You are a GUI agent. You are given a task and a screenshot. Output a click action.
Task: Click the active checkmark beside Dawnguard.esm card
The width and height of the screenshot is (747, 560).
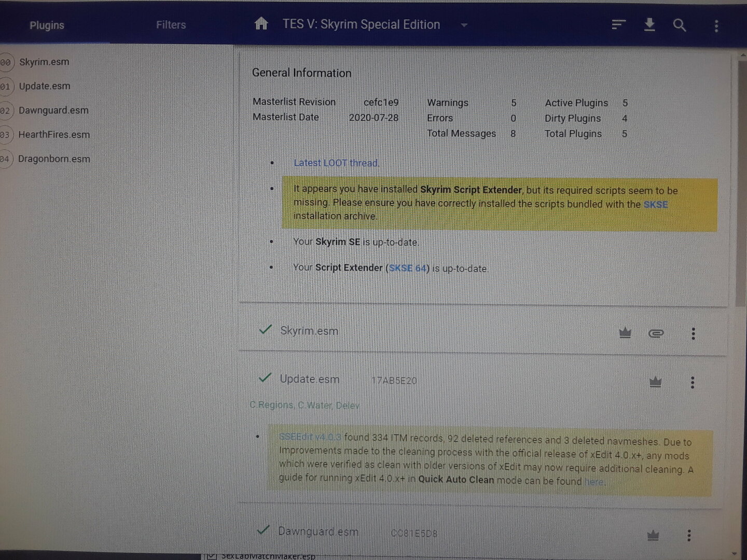(264, 529)
